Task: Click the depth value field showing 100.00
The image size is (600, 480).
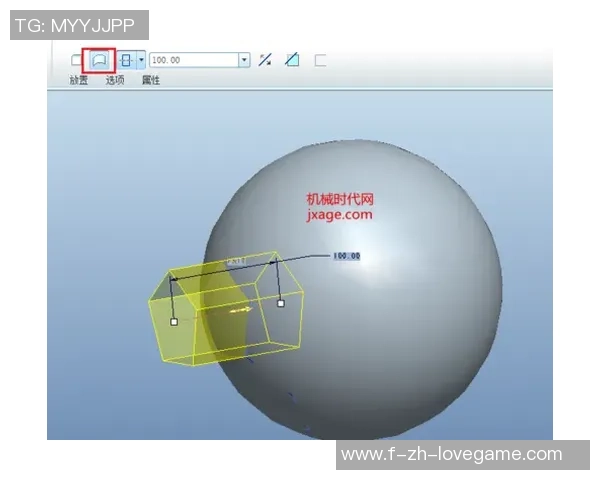Action: pyautogui.click(x=193, y=60)
